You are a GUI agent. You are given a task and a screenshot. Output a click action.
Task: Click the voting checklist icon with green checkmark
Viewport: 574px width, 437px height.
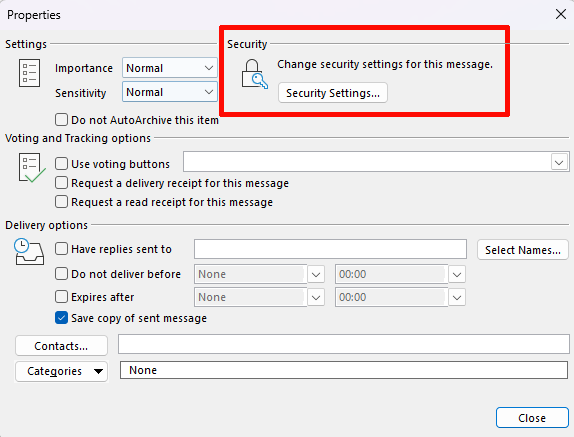click(32, 168)
